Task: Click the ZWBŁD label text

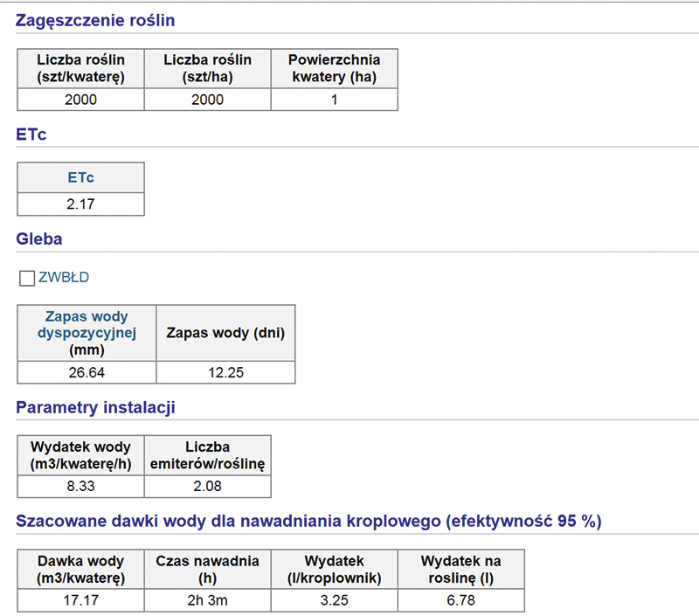Action: click(64, 278)
